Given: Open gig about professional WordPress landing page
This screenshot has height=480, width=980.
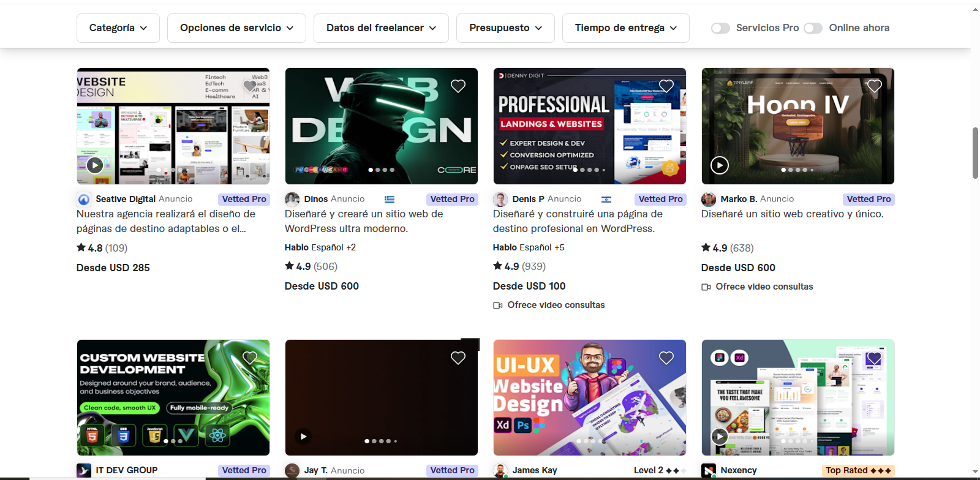Looking at the screenshot, I should [578, 222].
